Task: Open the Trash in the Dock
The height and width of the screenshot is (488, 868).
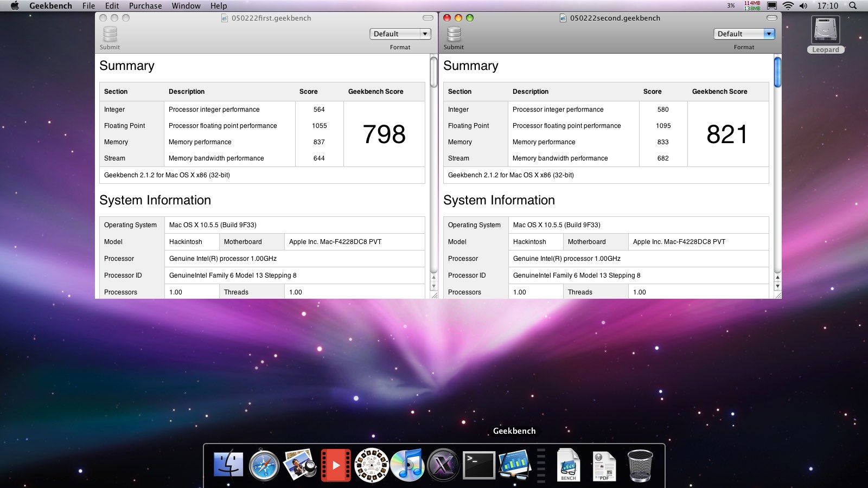Action: click(640, 465)
